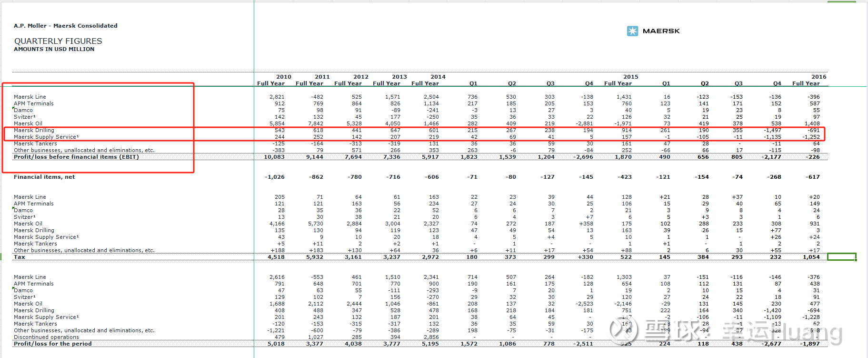Select the period profit 2013 value 3,777
Viewport: 868px width, 358px height.
tap(391, 344)
